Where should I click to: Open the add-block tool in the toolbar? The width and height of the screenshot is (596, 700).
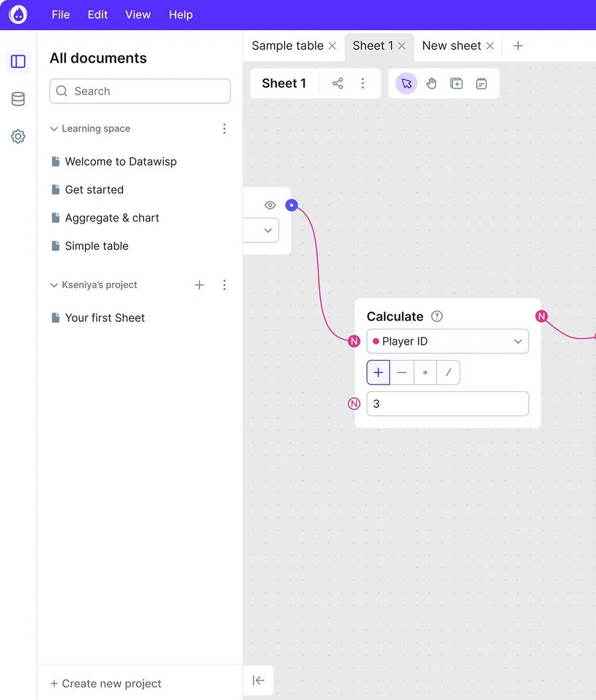[x=456, y=83]
